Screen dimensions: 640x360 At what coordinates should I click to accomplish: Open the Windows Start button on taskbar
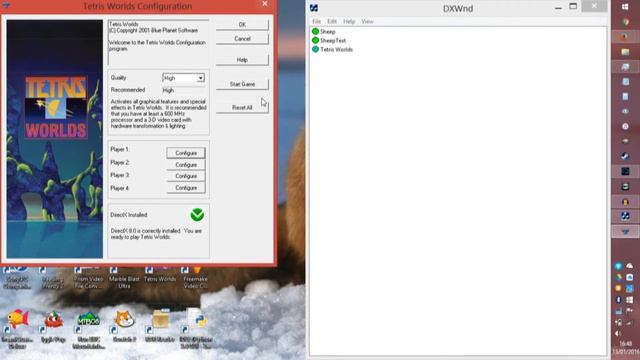625,7
